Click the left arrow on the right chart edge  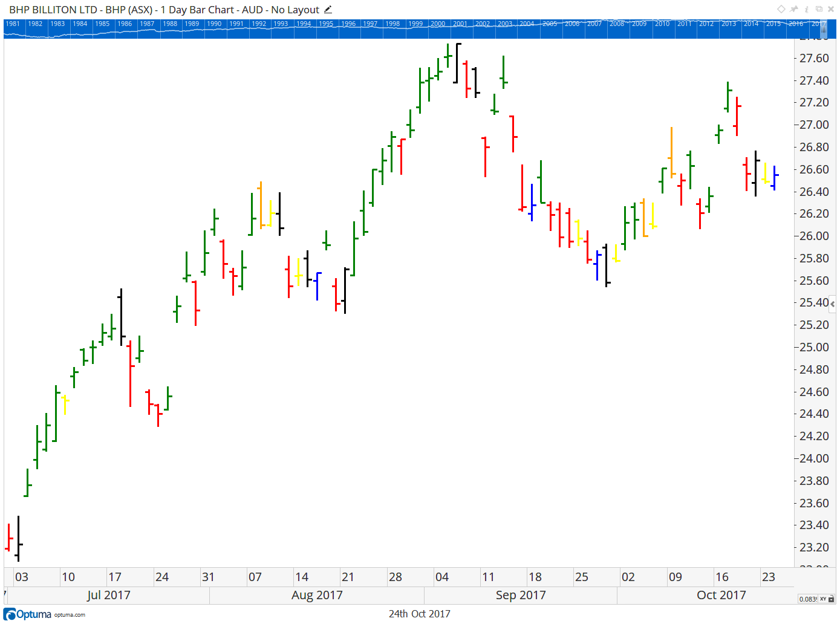832,304
